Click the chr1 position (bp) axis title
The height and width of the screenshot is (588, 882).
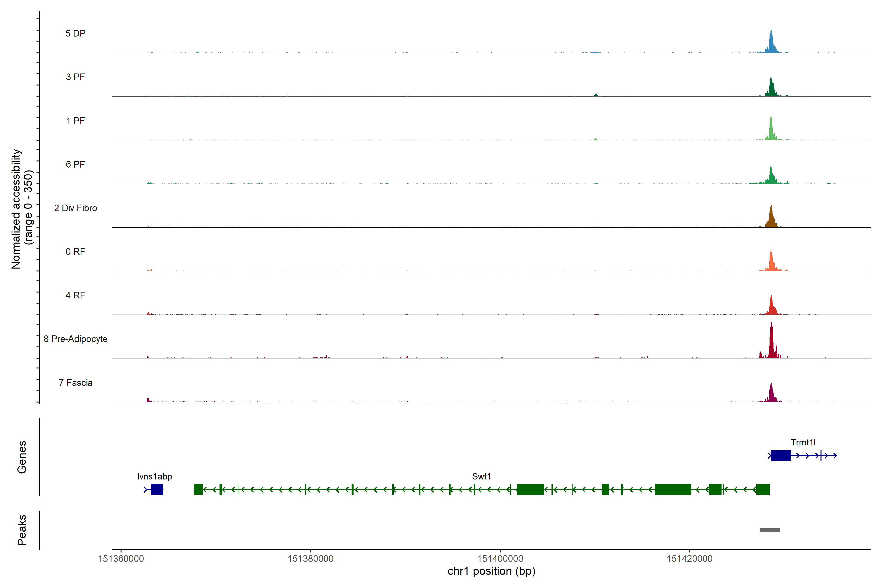[491, 571]
